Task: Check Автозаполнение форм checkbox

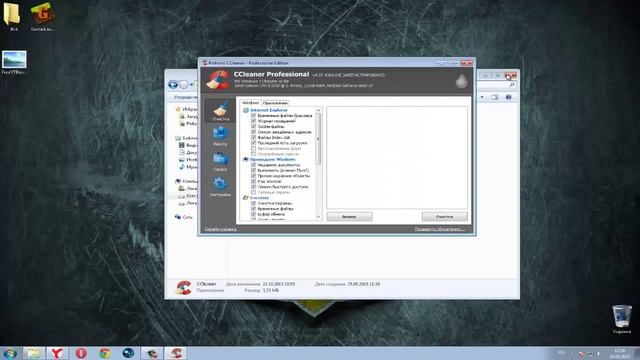Action: point(253,149)
